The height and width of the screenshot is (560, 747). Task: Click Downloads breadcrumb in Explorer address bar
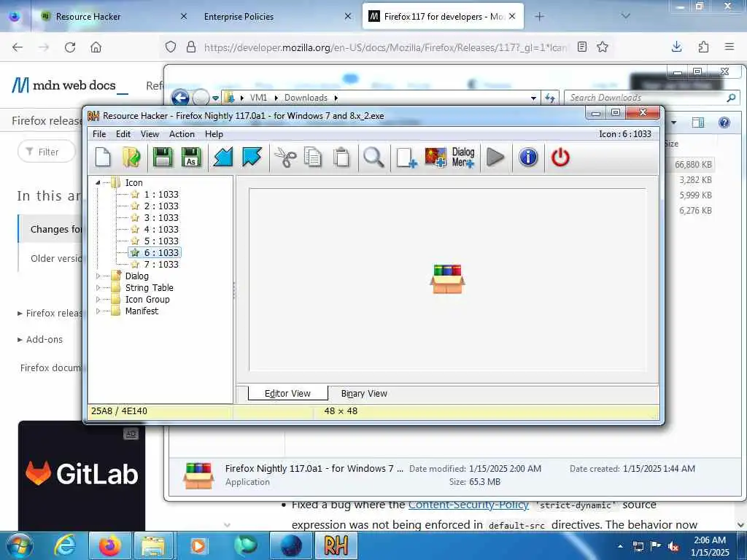(306, 98)
